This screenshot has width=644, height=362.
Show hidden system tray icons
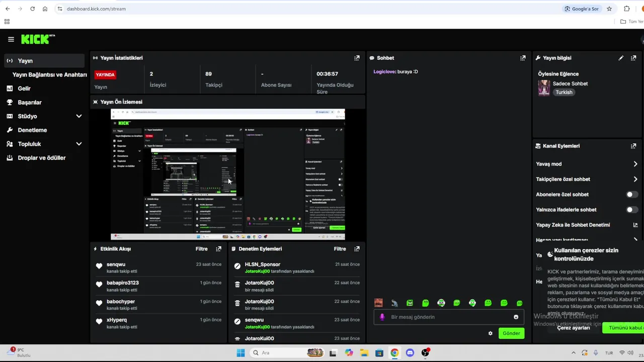(x=573, y=353)
